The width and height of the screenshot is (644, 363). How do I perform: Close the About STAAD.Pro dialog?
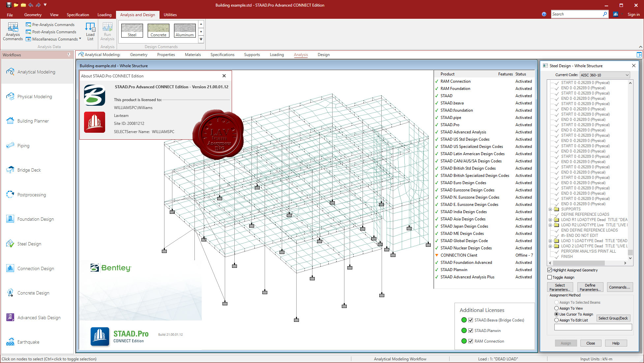click(x=224, y=76)
